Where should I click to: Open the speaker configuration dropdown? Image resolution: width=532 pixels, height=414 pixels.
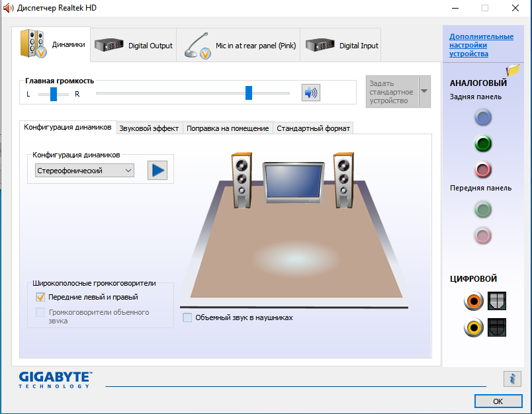(85, 171)
